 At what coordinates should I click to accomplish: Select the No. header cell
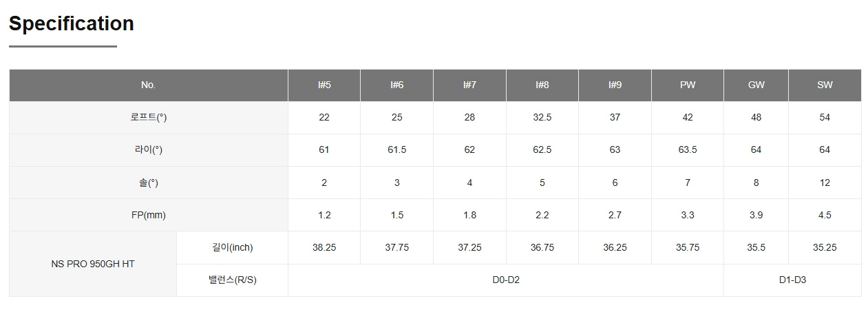pyautogui.click(x=149, y=85)
